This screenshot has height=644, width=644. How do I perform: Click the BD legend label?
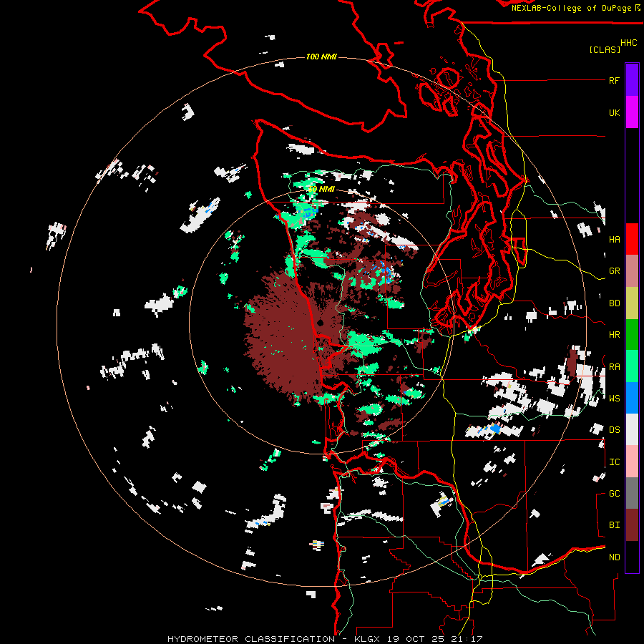(614, 303)
